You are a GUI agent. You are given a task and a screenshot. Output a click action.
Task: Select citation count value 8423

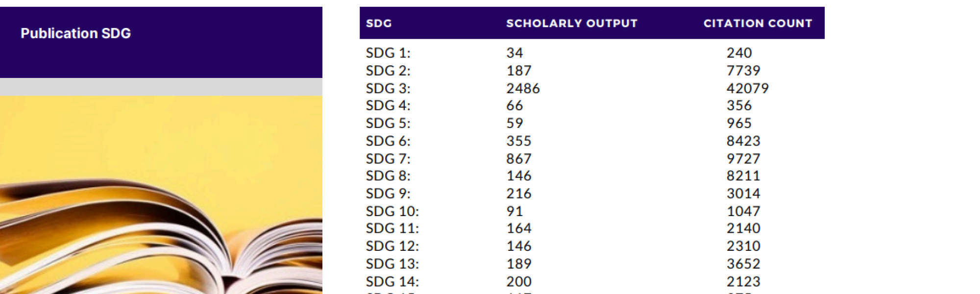[x=743, y=141]
